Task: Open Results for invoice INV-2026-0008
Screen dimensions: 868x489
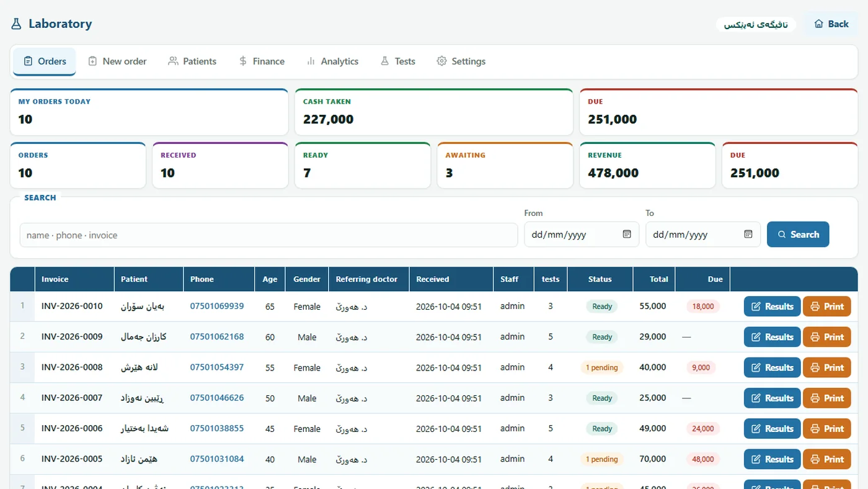Action: (x=773, y=367)
